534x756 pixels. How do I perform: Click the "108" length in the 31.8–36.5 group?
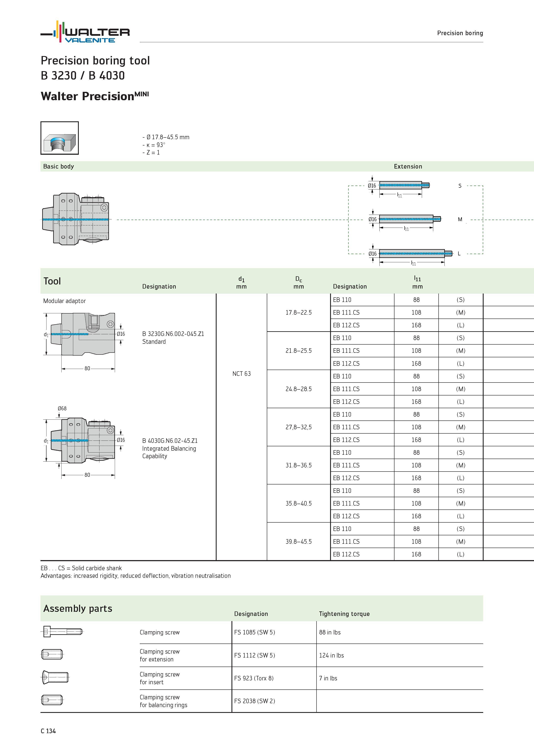pyautogui.click(x=416, y=465)
